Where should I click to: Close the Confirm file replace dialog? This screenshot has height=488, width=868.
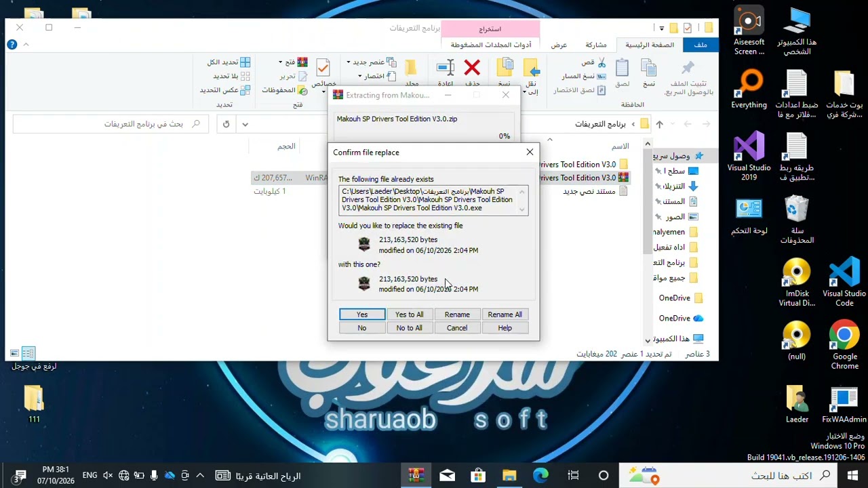pos(530,152)
